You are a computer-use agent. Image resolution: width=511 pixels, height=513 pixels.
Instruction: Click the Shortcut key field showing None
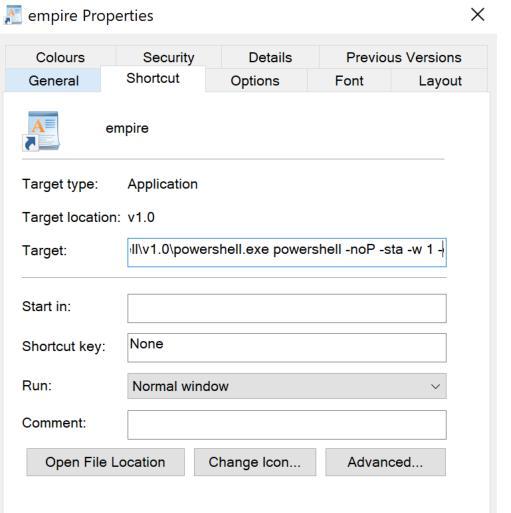click(x=287, y=348)
